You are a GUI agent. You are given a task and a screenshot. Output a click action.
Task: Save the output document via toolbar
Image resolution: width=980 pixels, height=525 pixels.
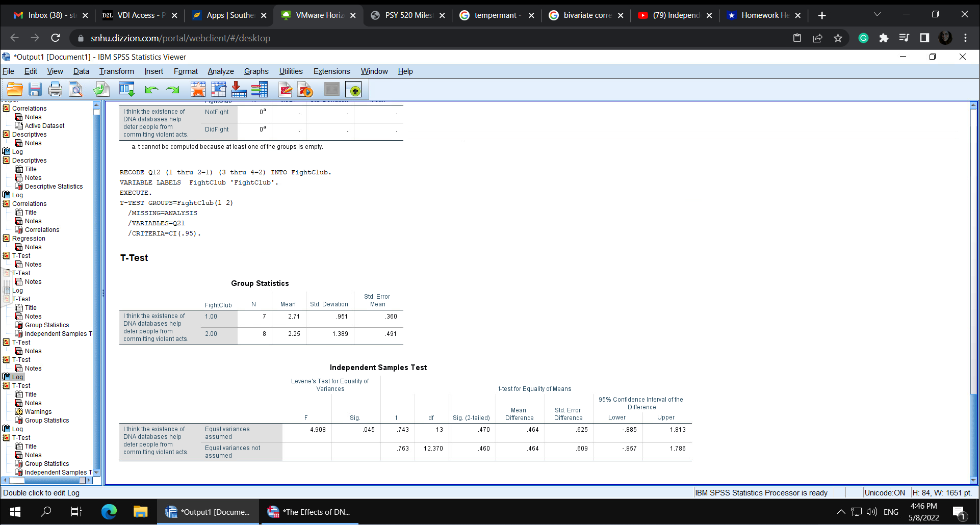coord(35,90)
